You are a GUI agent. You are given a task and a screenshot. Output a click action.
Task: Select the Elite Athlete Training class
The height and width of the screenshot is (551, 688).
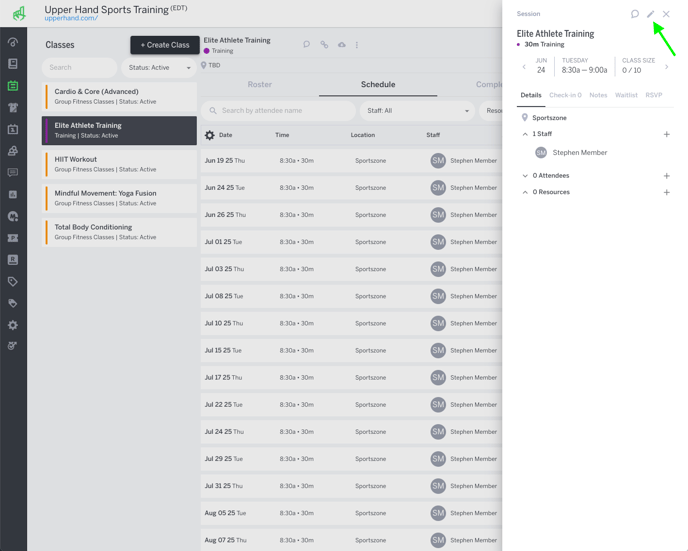tap(119, 130)
